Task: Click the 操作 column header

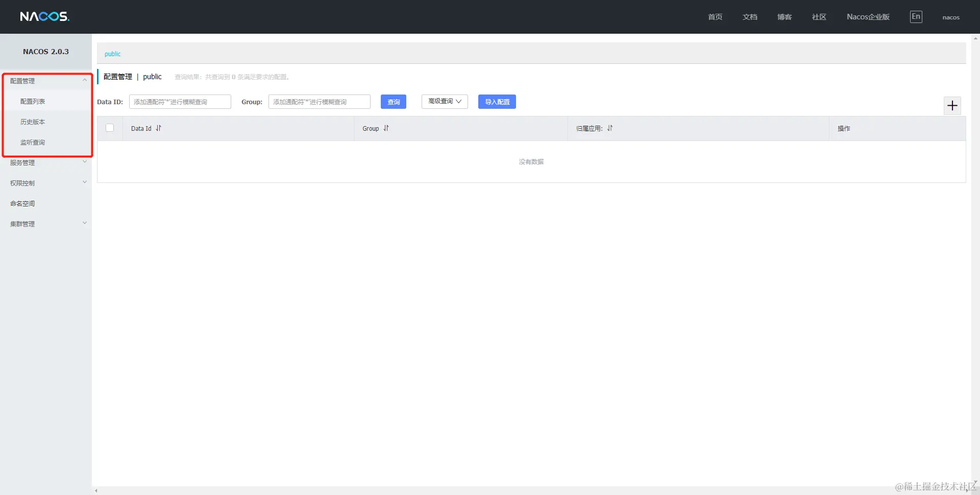Action: [844, 128]
